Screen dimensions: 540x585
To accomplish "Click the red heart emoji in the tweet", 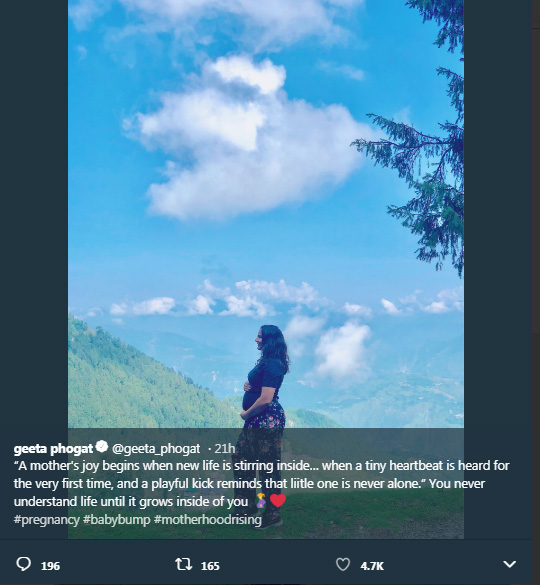I will pyautogui.click(x=278, y=501).
